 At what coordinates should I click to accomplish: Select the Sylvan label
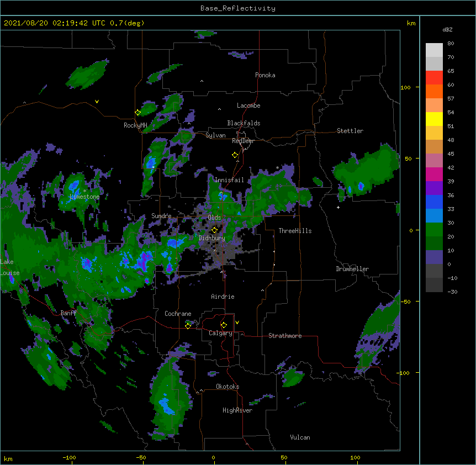pyautogui.click(x=215, y=135)
